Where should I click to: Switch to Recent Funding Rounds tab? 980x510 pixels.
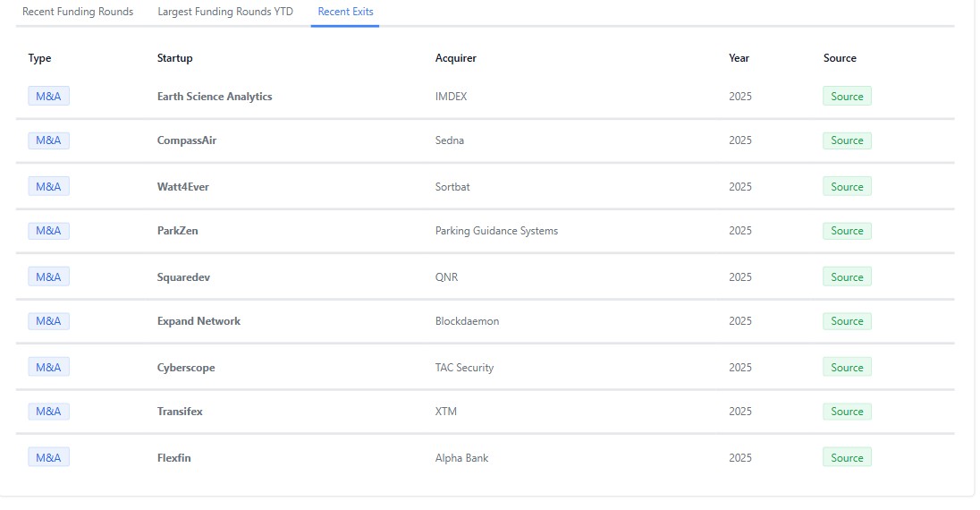point(78,12)
